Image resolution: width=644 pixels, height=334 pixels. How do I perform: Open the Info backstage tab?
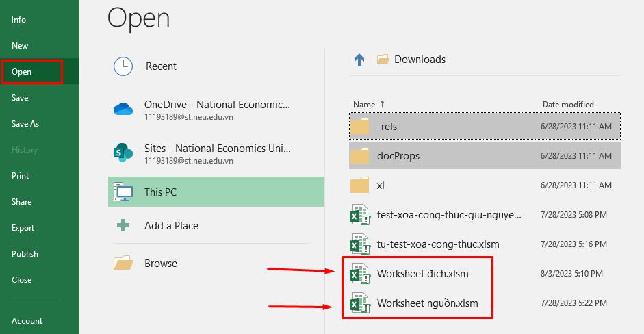click(x=40, y=20)
